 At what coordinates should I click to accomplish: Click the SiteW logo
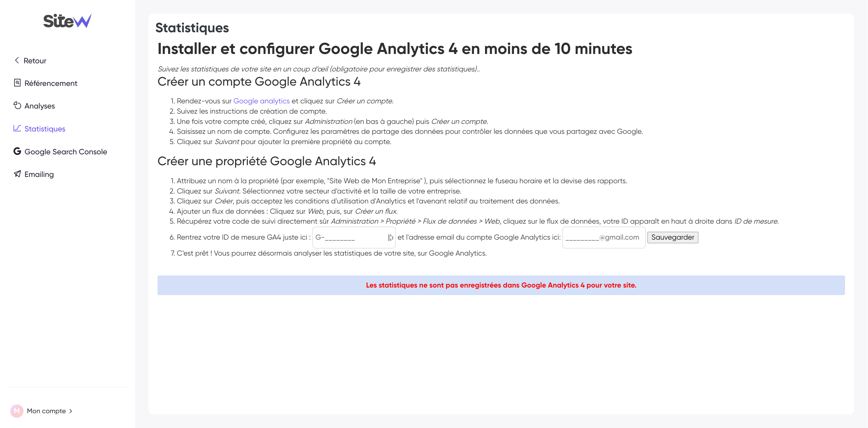pos(67,21)
